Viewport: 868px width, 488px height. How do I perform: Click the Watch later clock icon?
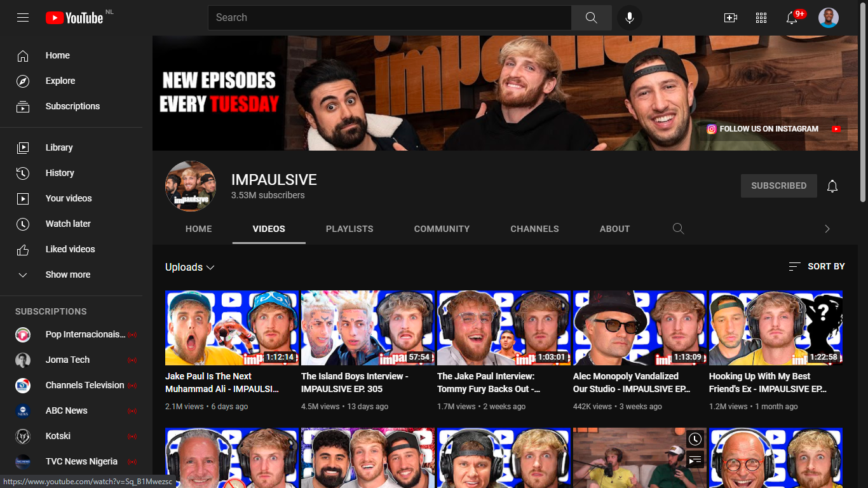(23, 224)
